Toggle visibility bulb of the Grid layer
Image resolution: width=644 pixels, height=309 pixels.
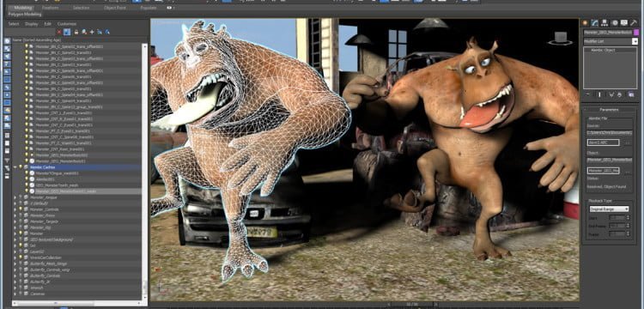(21, 245)
